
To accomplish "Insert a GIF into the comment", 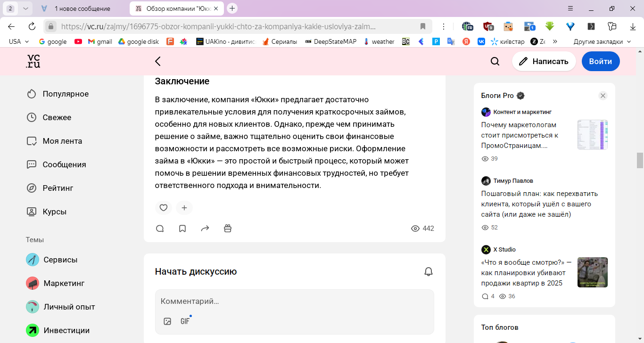I will [x=185, y=321].
